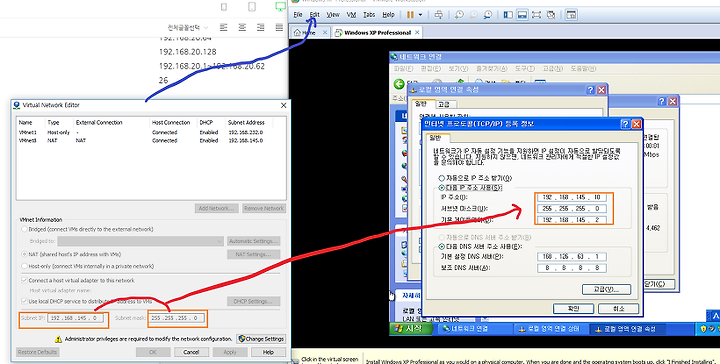Close the Virtual Network Editor window
The image size is (720, 364).
click(283, 105)
